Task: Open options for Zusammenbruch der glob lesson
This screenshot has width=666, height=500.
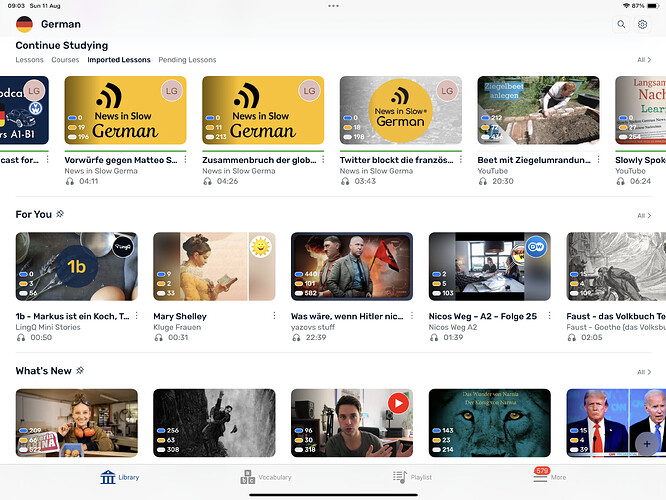Action: point(323,159)
